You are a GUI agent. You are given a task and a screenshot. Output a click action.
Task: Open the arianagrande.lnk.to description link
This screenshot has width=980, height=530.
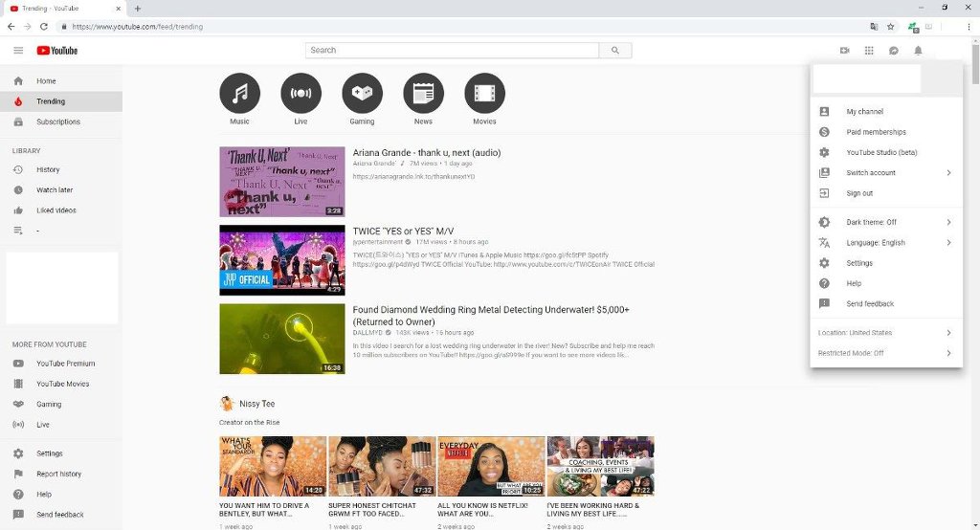[x=413, y=177]
